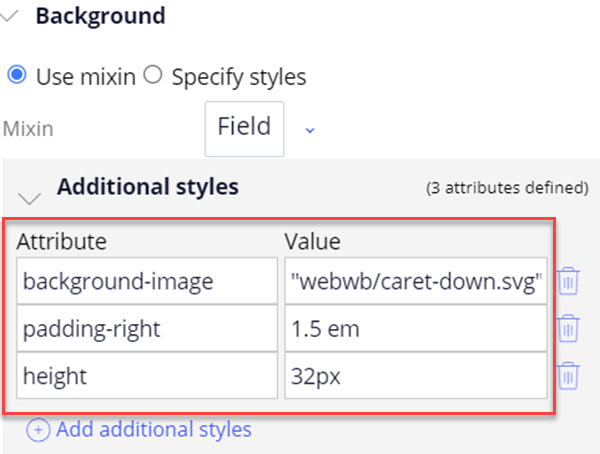
Task: Click the Specify styles label text
Action: (x=239, y=77)
